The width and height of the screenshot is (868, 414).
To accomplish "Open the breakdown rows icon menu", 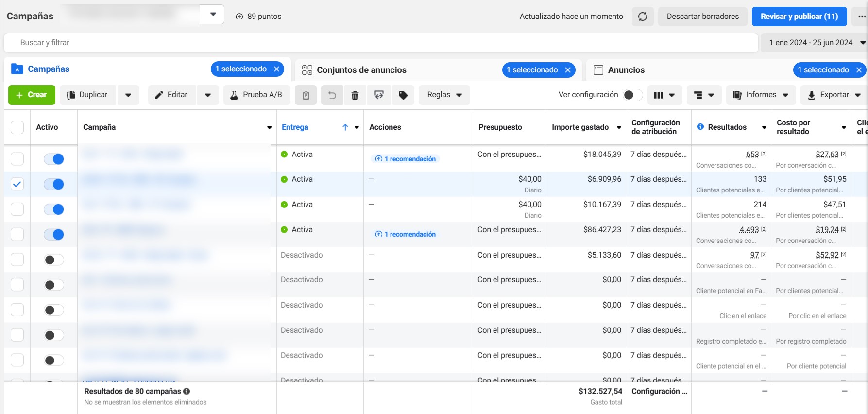I will [x=704, y=95].
